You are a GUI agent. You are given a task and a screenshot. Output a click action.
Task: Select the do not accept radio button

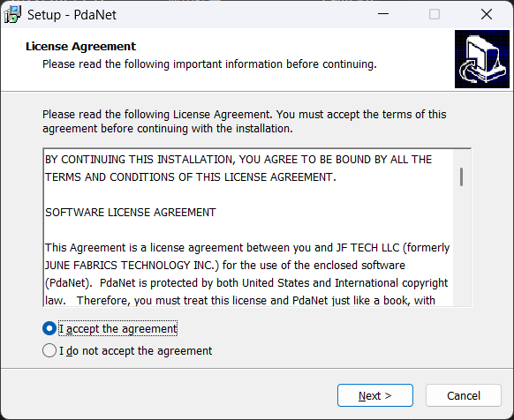coord(49,350)
